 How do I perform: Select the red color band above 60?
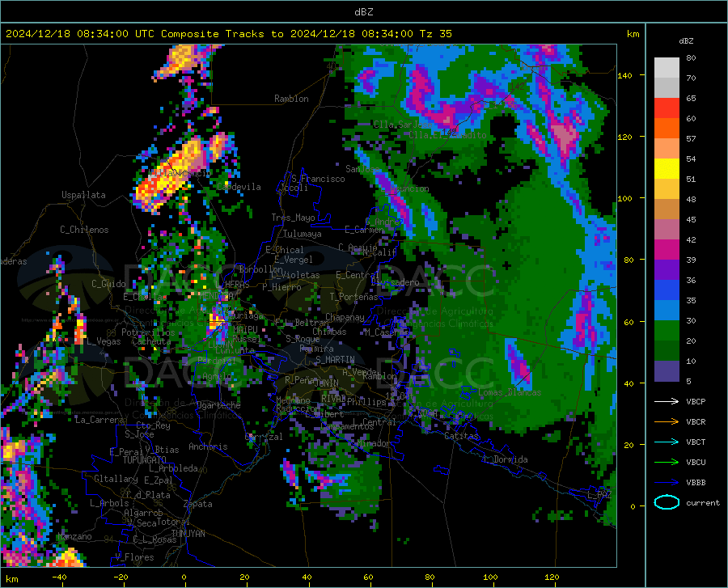667,108
